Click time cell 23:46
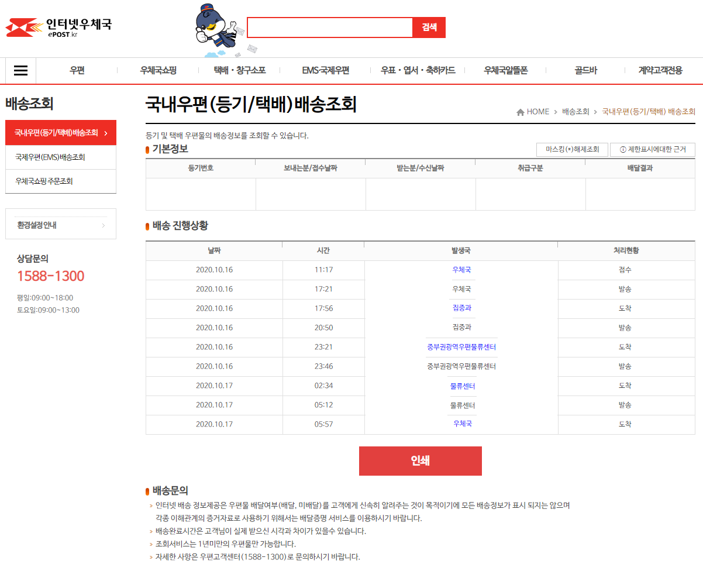 323,366
